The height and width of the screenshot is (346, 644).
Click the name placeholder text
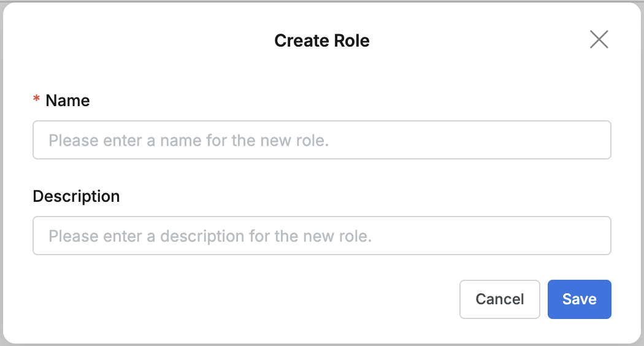pyautogui.click(x=189, y=140)
